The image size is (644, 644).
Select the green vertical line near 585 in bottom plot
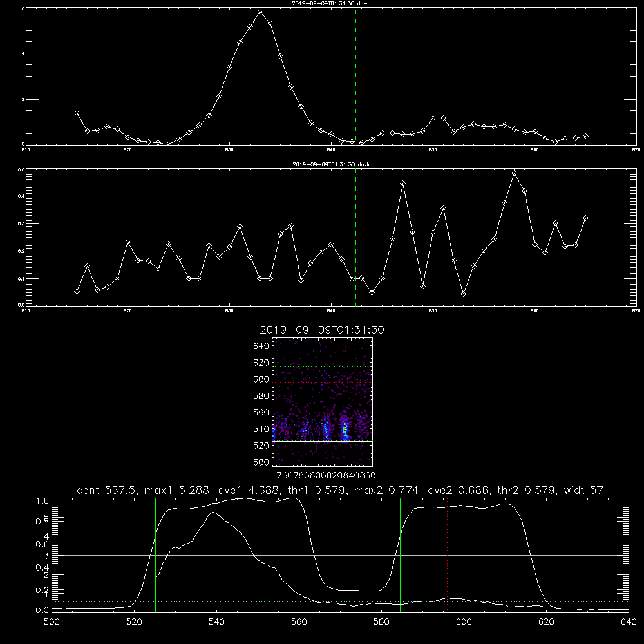tap(400, 555)
